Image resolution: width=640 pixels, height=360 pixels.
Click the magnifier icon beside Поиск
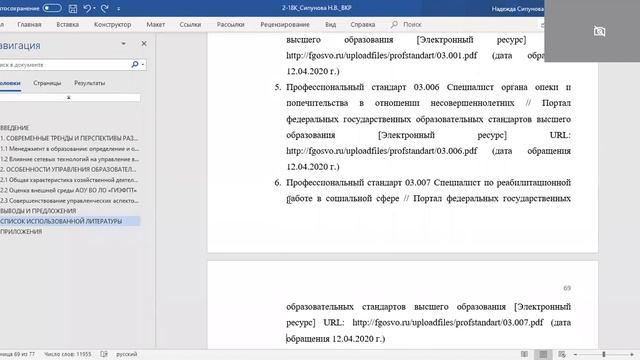click(394, 24)
